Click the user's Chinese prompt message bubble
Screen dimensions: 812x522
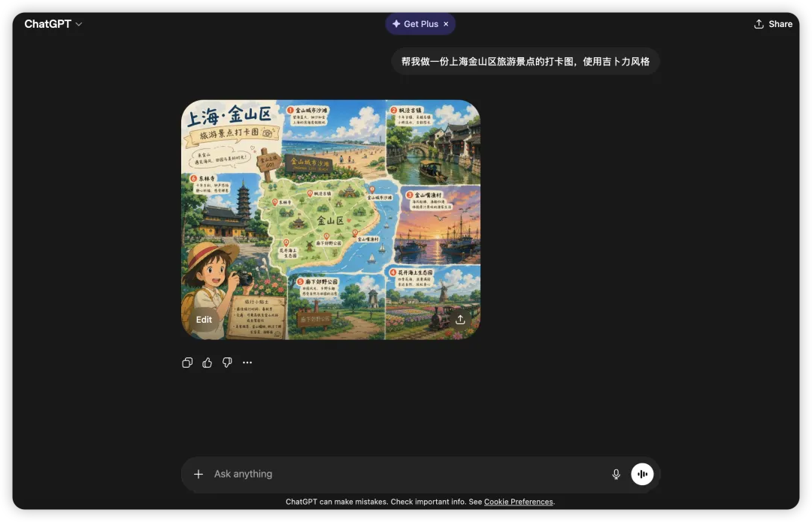click(x=525, y=62)
